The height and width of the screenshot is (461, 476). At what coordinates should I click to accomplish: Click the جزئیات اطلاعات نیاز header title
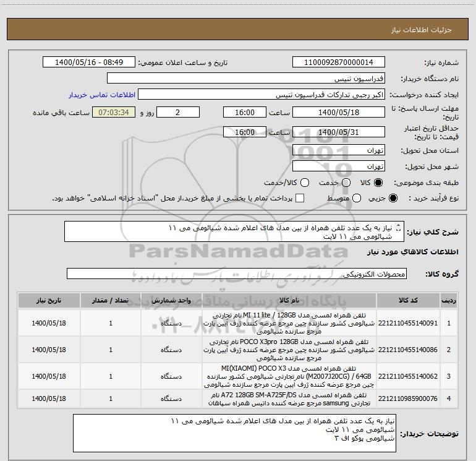tap(421, 30)
